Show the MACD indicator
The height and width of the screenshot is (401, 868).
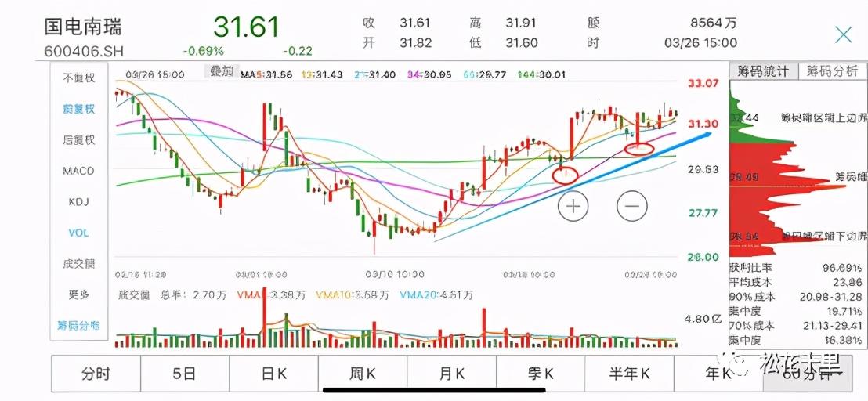[79, 171]
